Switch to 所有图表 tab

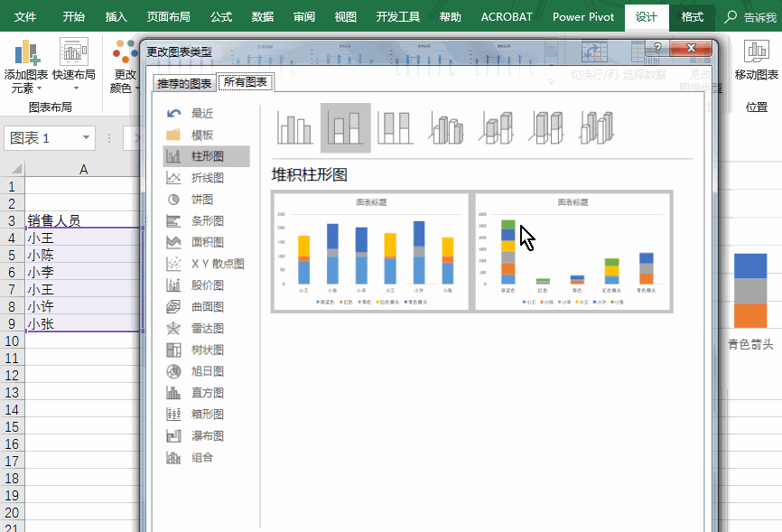(246, 82)
